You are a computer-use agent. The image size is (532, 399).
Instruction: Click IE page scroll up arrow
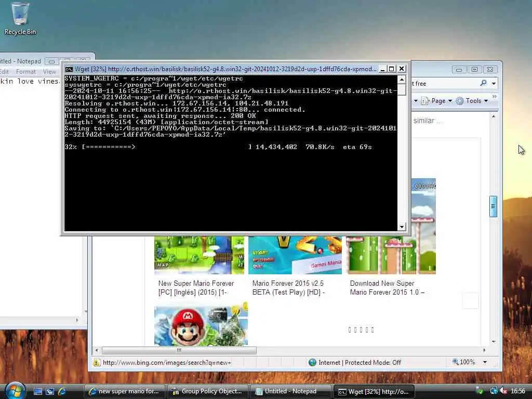[x=494, y=116]
